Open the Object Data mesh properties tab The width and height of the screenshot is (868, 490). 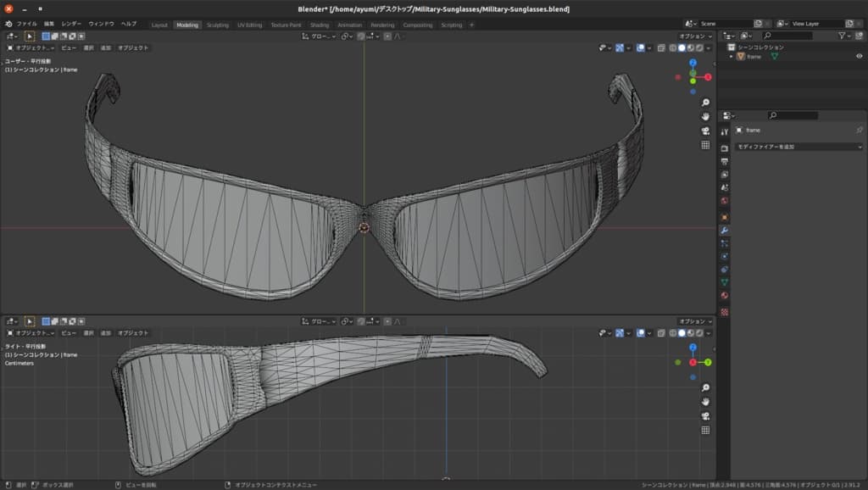tap(725, 281)
